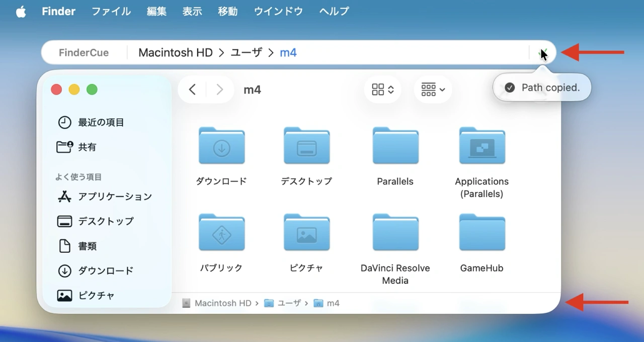Select Macintosh HD in FinderCue path bar

point(176,52)
